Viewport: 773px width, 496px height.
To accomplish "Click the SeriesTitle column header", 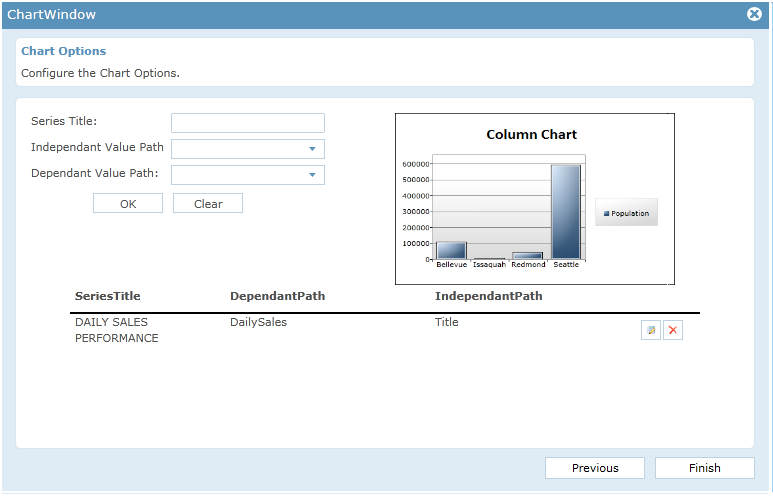I will pyautogui.click(x=107, y=296).
